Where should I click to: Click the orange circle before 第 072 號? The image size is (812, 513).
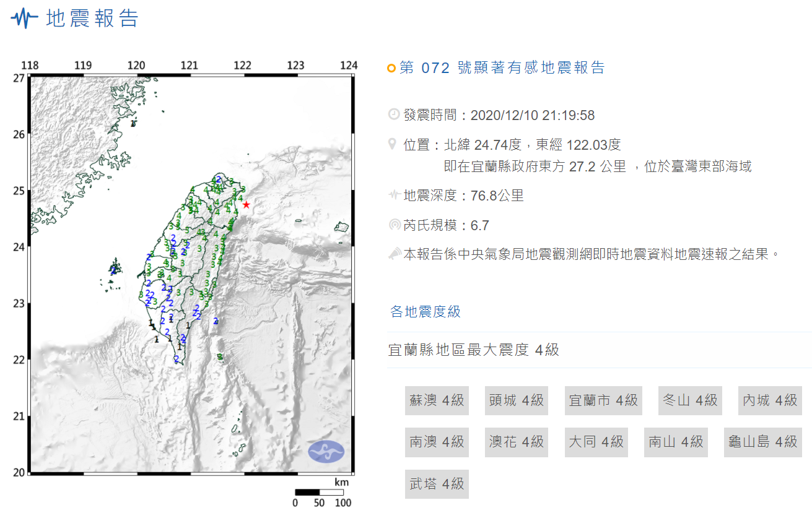(391, 68)
